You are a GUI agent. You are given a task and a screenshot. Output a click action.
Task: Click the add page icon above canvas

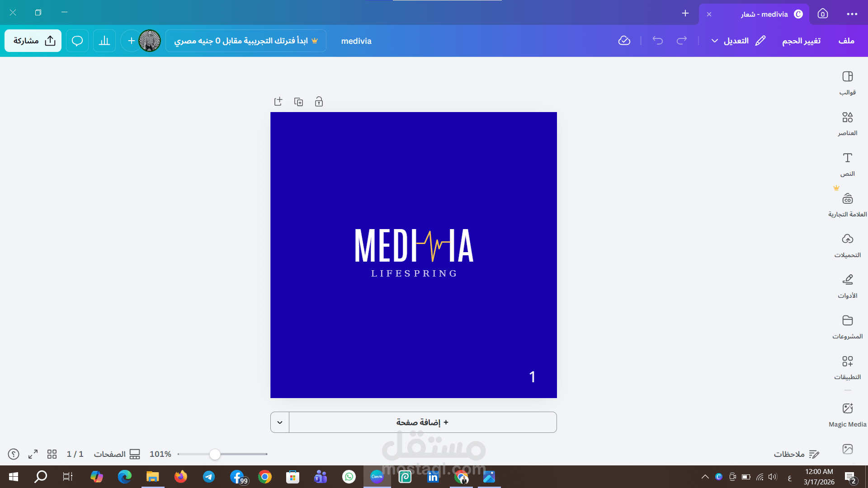(278, 102)
